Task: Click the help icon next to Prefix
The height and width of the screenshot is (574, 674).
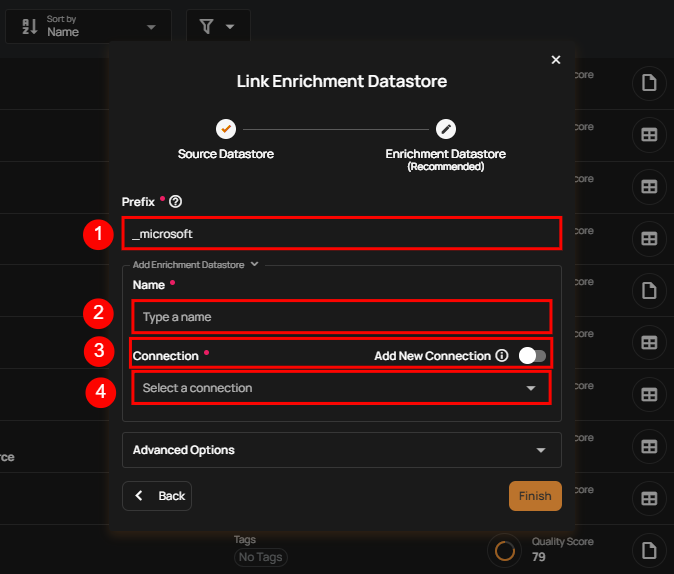Action: (176, 202)
